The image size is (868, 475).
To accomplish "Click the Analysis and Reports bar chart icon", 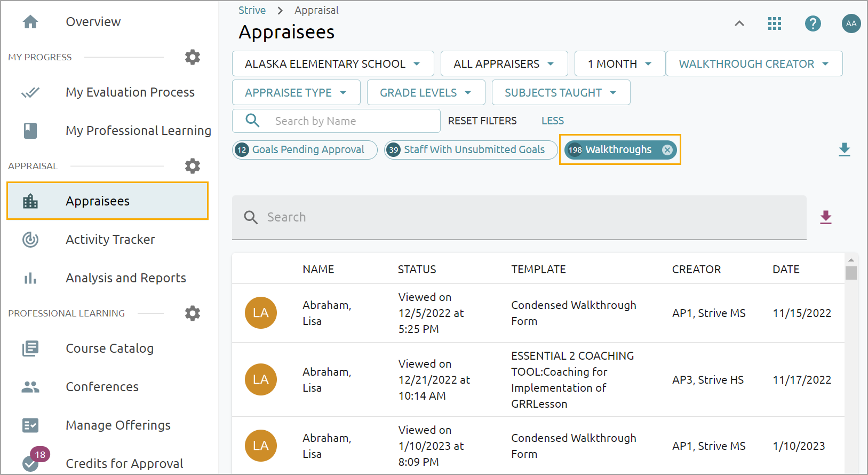I will coord(30,278).
